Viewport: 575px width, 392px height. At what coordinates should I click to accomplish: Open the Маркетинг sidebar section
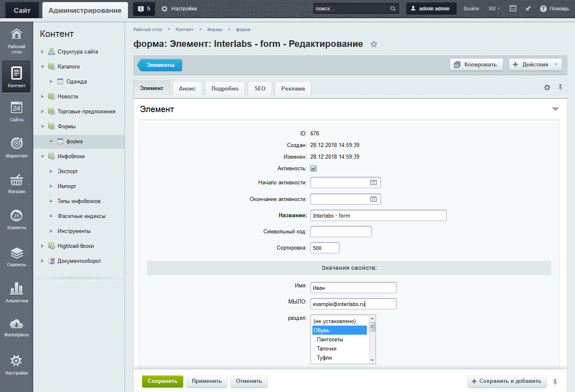click(x=17, y=147)
